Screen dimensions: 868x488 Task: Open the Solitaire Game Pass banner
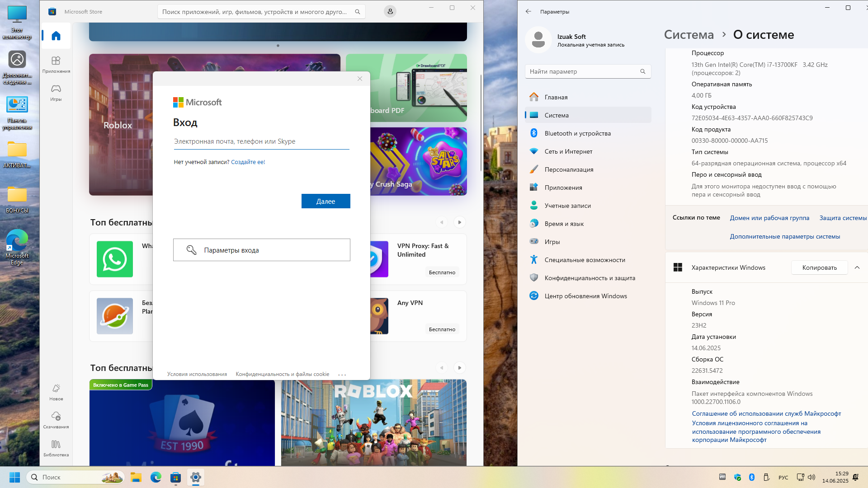pos(182,422)
